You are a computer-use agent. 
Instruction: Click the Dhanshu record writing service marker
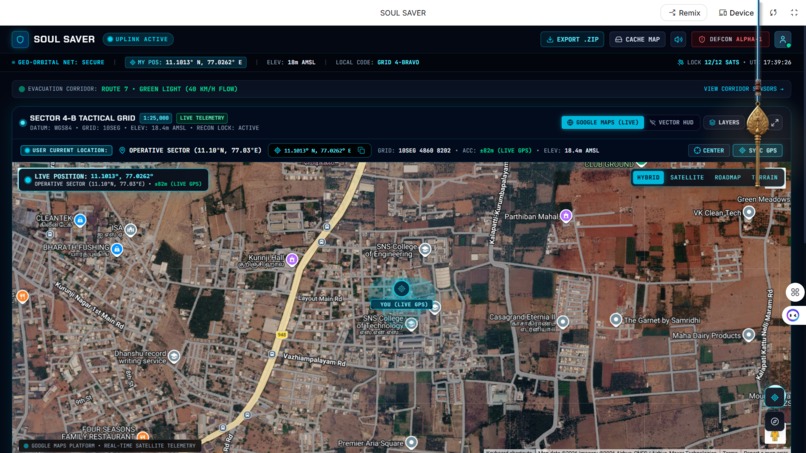(174, 356)
